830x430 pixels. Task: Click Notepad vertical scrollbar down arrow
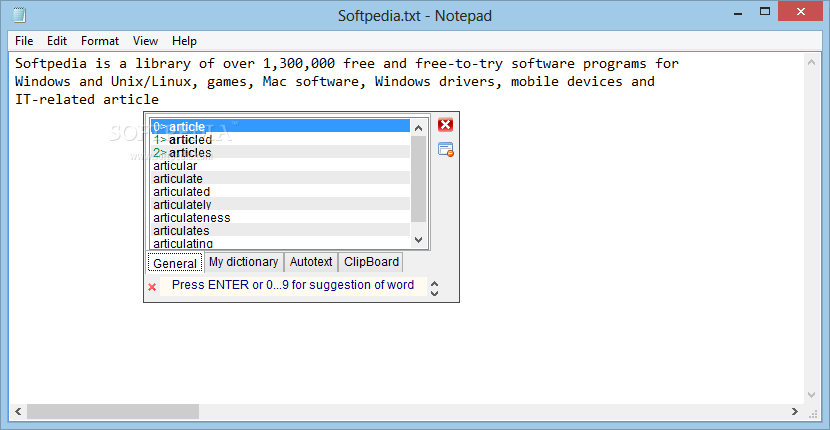811,395
